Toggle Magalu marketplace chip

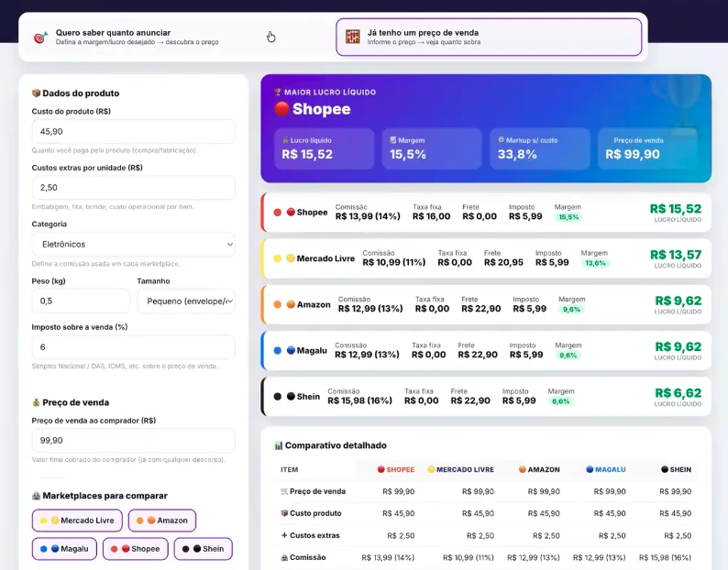(x=64, y=549)
